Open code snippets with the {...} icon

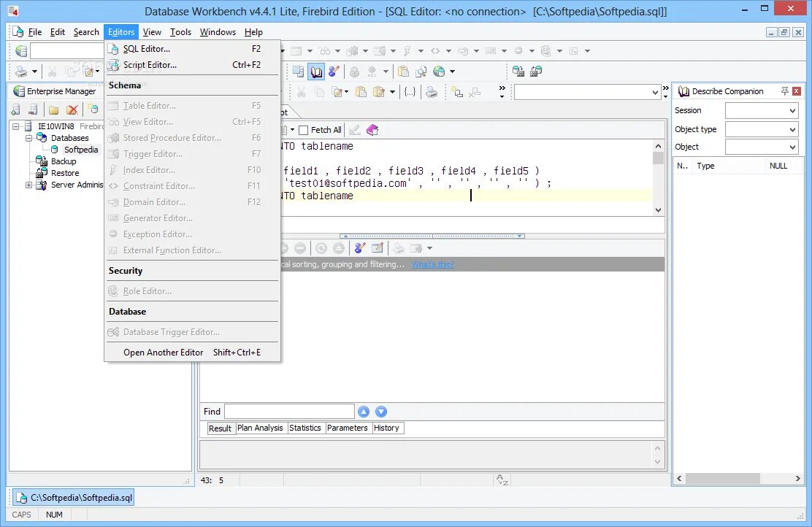pos(409,91)
